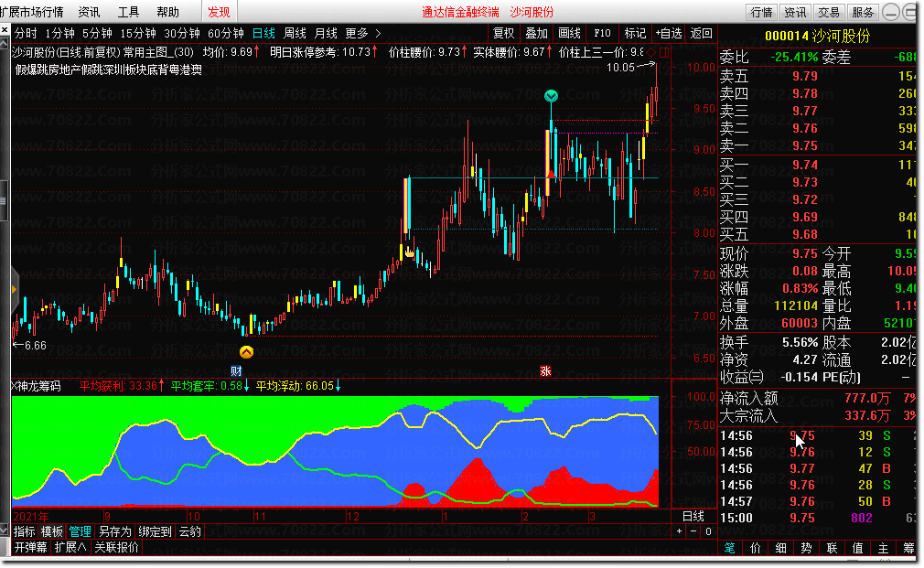The image size is (924, 568).
Task: Open the 帮助 menu
Action: (168, 12)
